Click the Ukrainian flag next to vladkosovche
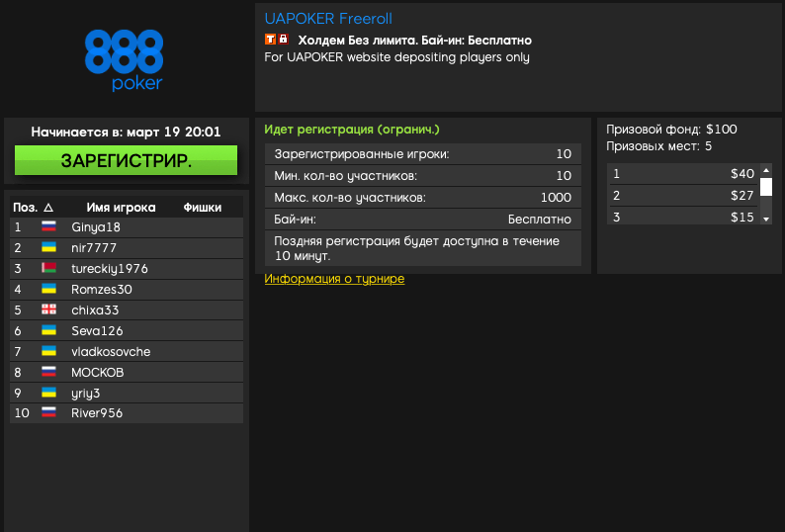The height and width of the screenshot is (532, 785). coord(48,351)
